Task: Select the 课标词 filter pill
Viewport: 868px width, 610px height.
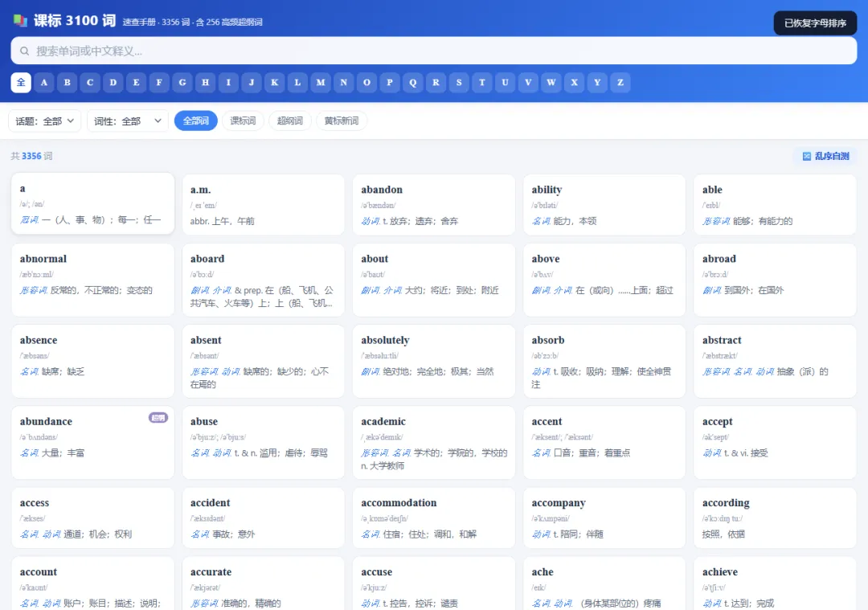Action: (x=243, y=121)
